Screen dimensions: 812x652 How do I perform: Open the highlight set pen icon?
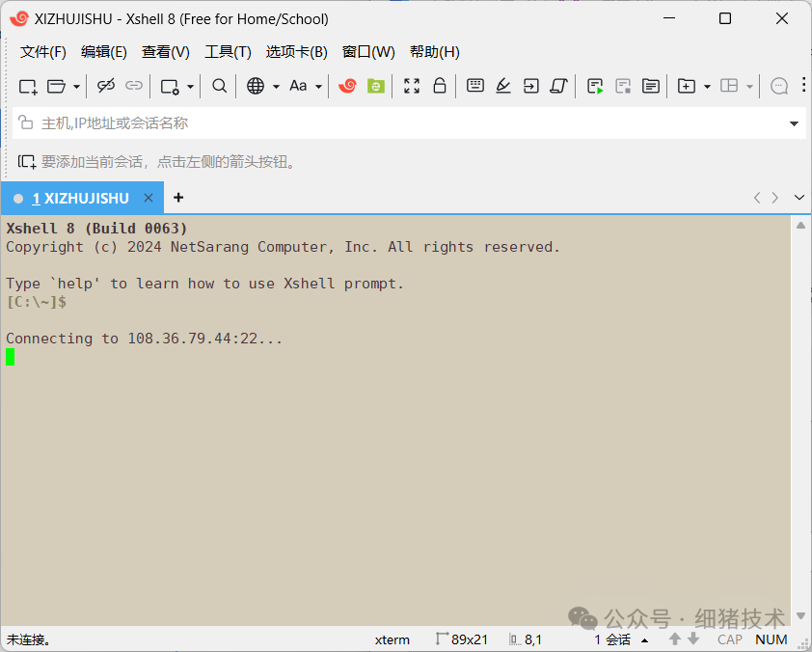tap(502, 86)
